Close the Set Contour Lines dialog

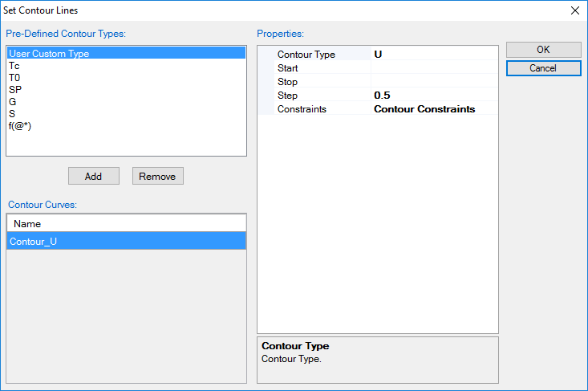pos(574,10)
